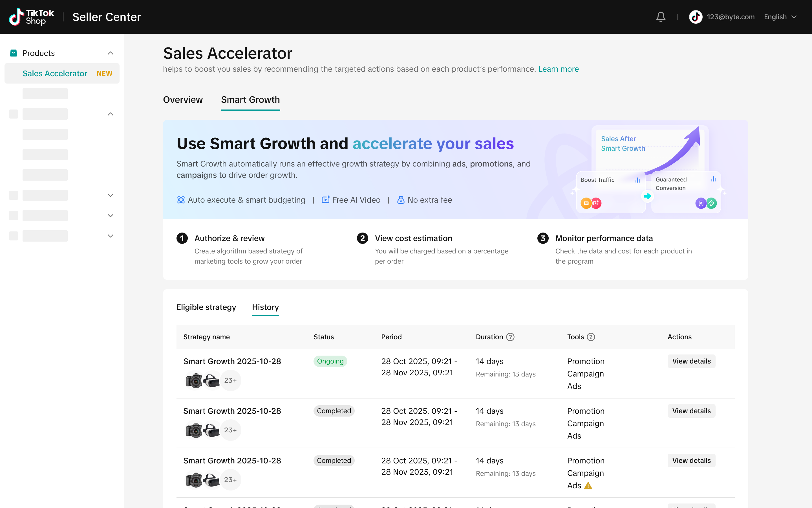Image resolution: width=812 pixels, height=508 pixels.
Task: Open the Learn more link
Action: (558, 69)
